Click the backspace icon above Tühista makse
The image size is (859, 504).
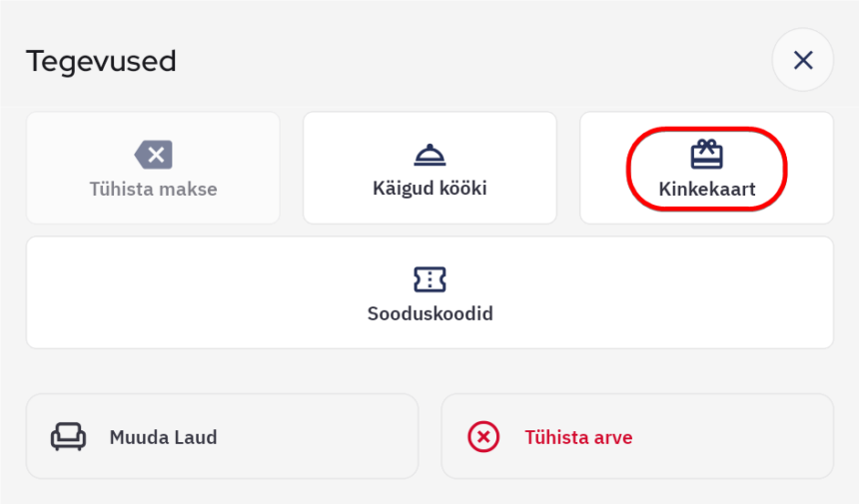[x=153, y=155]
